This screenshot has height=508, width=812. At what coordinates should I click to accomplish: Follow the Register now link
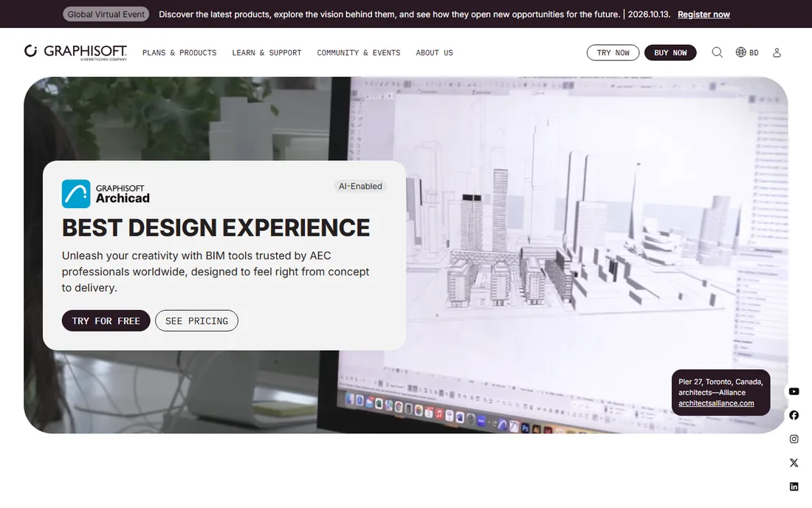click(x=703, y=15)
